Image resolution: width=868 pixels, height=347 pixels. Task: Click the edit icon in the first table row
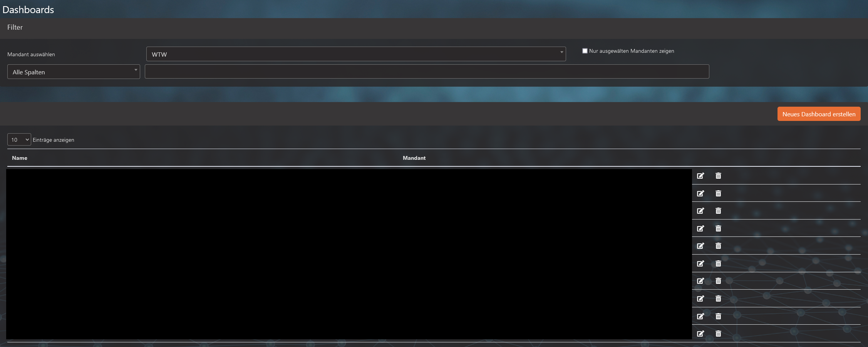tap(700, 176)
